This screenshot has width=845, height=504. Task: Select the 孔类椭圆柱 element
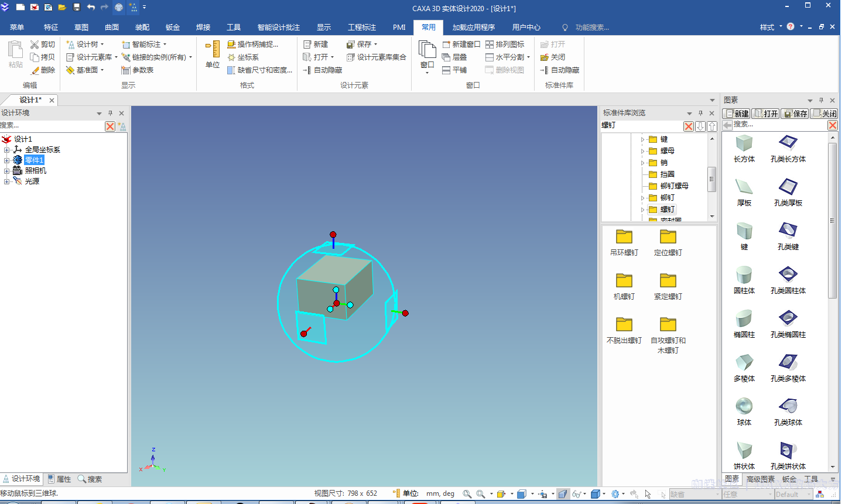(x=788, y=324)
